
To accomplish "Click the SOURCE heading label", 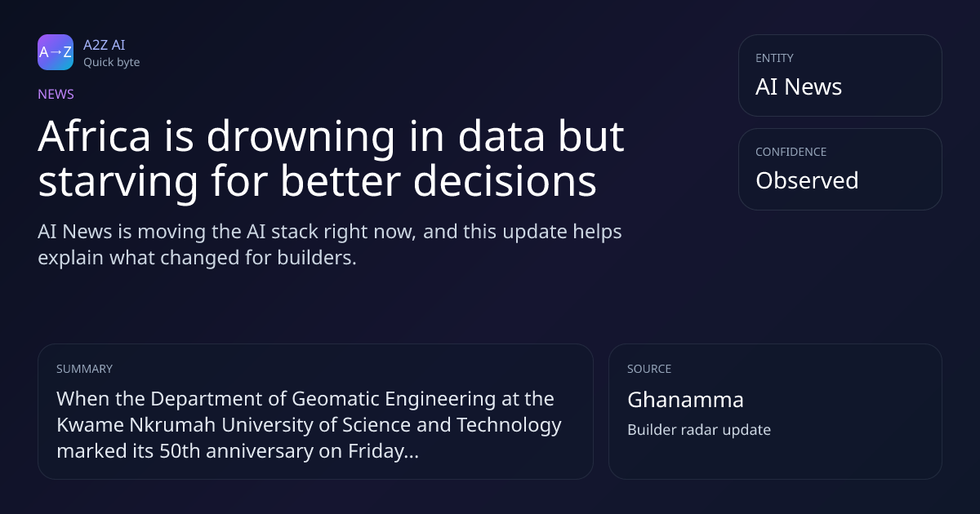I will click(x=649, y=369).
